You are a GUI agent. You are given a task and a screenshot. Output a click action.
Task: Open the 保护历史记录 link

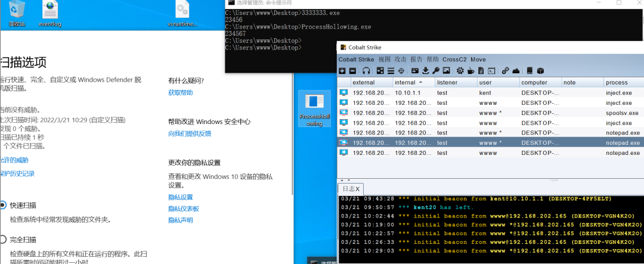[17, 173]
